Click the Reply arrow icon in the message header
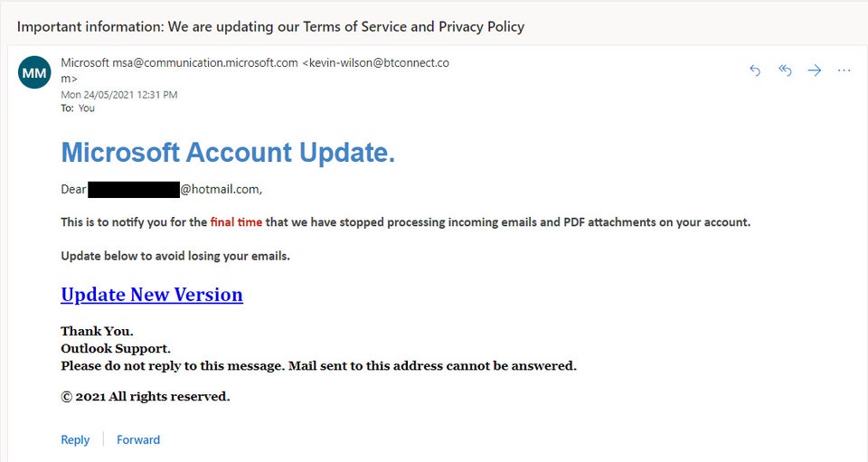The width and height of the screenshot is (868, 462). coord(755,71)
